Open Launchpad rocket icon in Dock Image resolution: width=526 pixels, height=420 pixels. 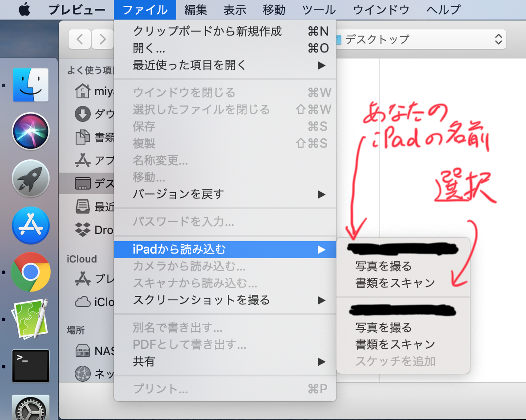tap(31, 178)
